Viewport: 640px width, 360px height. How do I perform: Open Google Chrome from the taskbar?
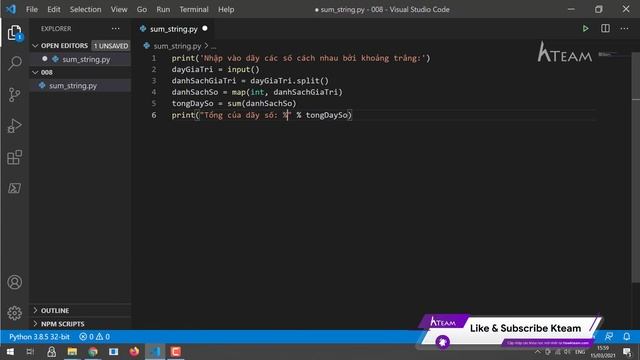point(93,352)
